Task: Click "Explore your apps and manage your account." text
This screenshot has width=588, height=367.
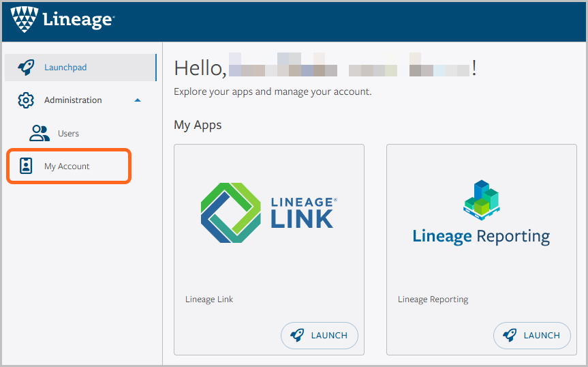Action: pos(273,92)
